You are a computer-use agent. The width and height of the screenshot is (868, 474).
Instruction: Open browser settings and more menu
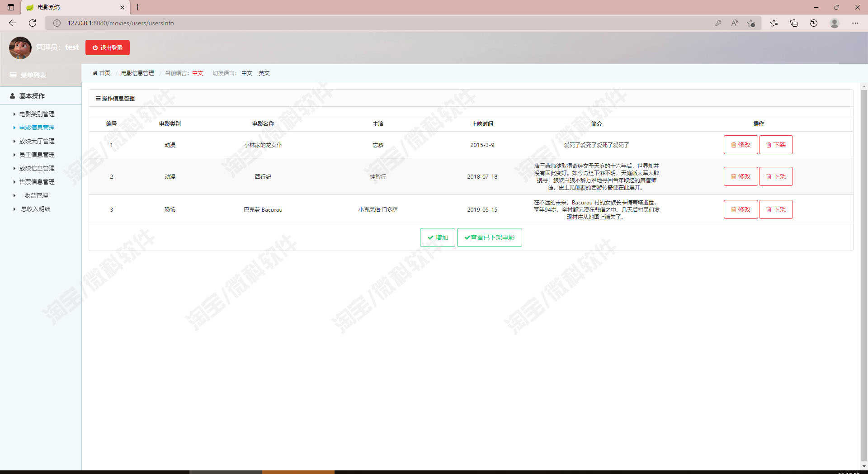point(855,23)
